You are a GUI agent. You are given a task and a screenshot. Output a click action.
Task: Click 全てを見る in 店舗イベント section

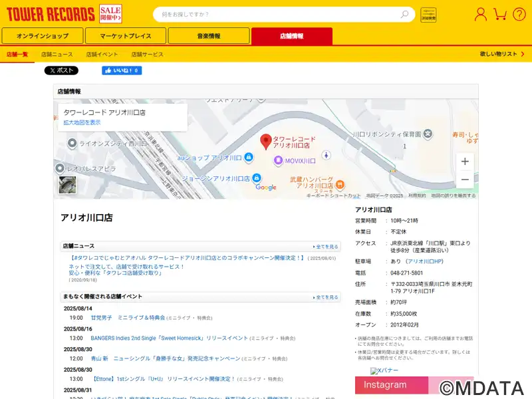[x=325, y=297]
